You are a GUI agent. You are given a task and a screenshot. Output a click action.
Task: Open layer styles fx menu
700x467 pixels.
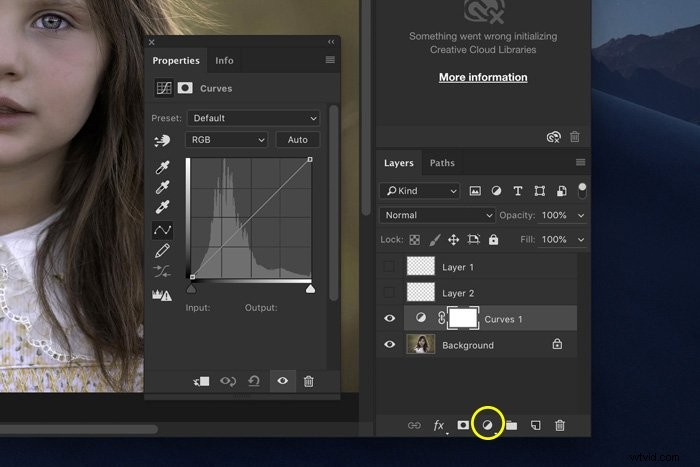point(439,425)
